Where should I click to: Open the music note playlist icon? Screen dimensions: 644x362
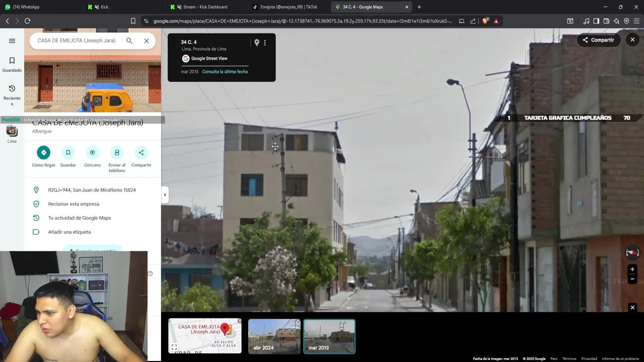coord(586,21)
